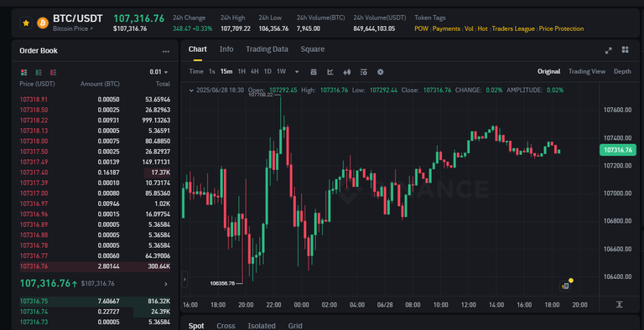644x330 pixels.
Task: Show sell orders only in order book
Action: pos(53,72)
